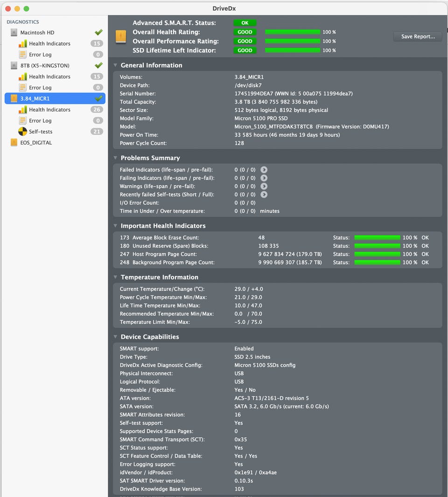448x497 pixels.
Task: Collapse the Important Health Indicators section
Action: pyautogui.click(x=115, y=226)
